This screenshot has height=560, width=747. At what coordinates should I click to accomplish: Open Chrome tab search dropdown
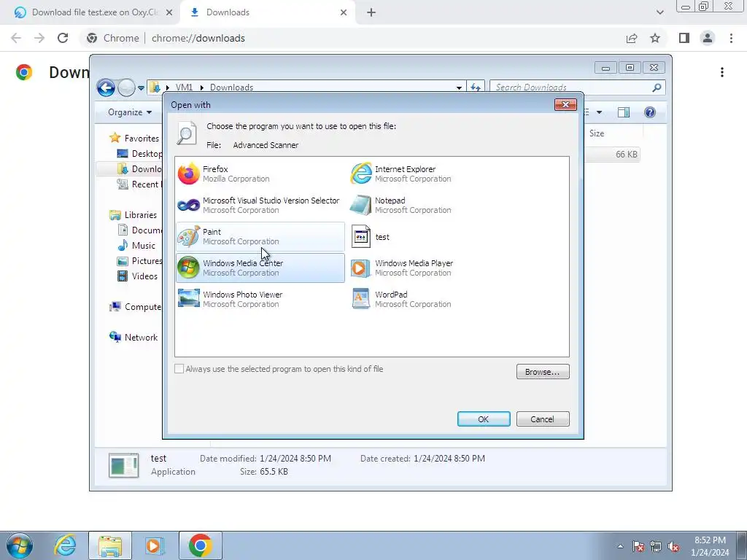pos(659,13)
